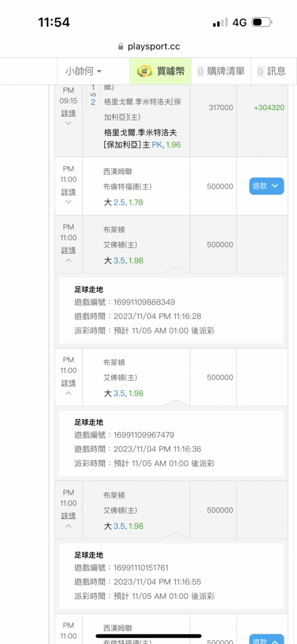Collapse details of first 布萊頓 bet
This screenshot has width=297, height=644.
(68, 260)
